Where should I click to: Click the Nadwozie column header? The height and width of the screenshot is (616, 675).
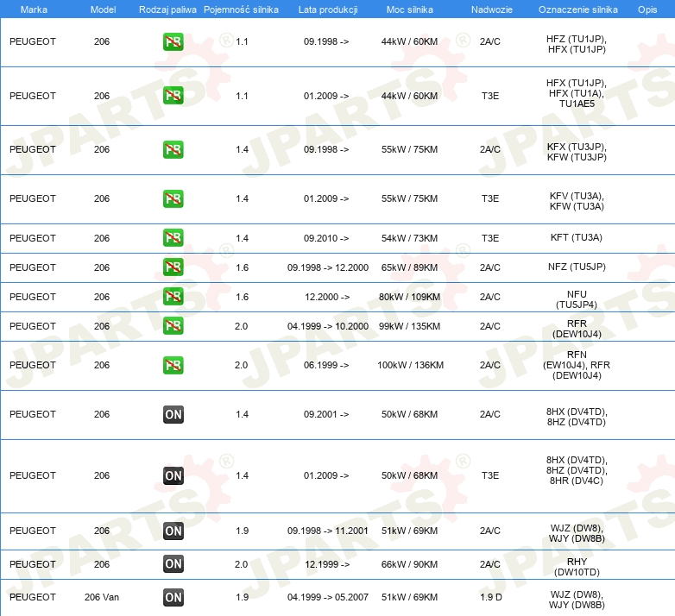tap(492, 9)
